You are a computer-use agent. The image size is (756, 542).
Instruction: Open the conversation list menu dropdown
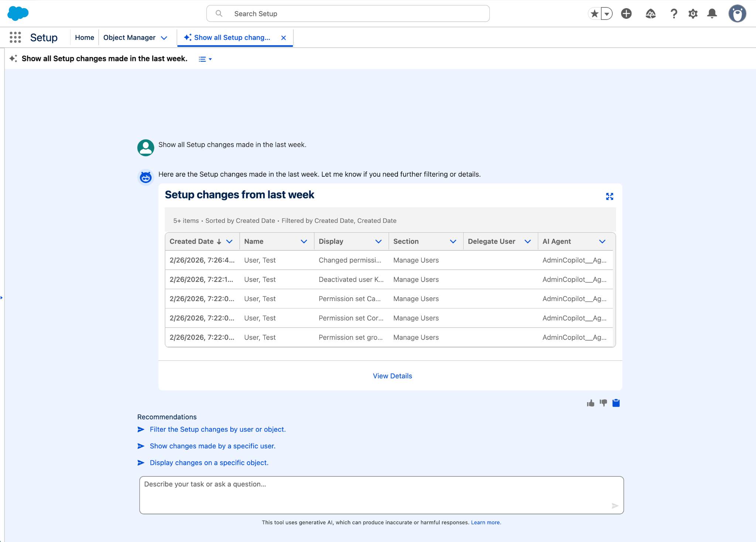(205, 59)
